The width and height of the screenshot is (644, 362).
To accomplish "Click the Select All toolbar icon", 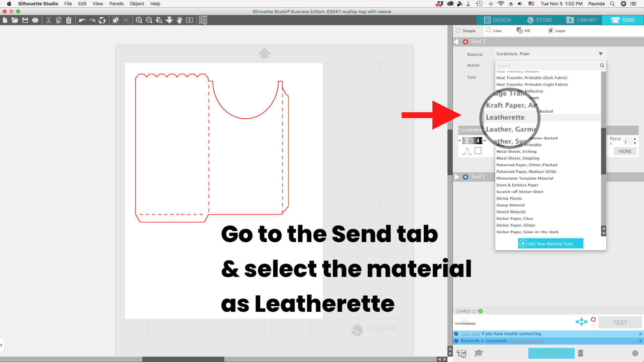I will coord(116,20).
